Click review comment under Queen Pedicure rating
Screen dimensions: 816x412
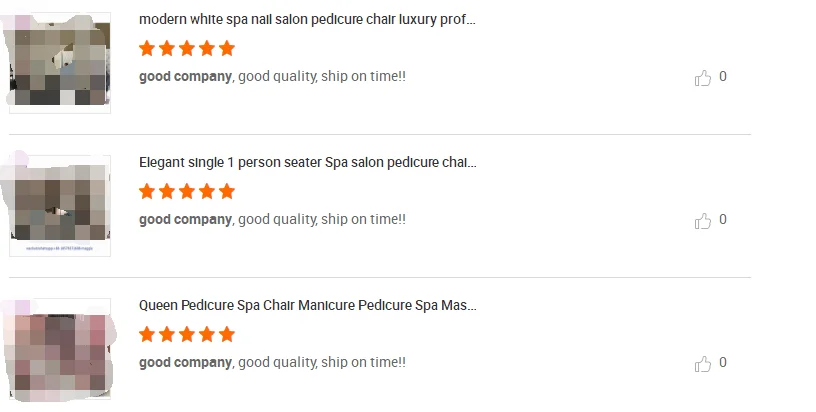click(272, 363)
